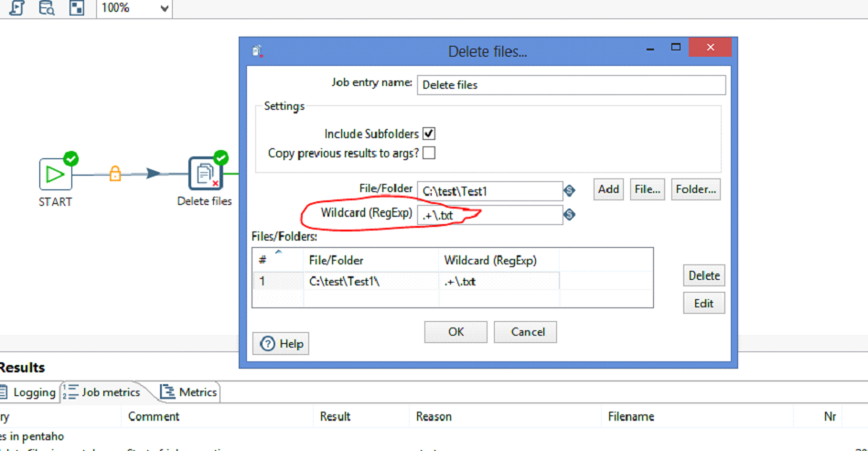
Task: Click the toolbar icon left of zoom box
Action: point(77,7)
